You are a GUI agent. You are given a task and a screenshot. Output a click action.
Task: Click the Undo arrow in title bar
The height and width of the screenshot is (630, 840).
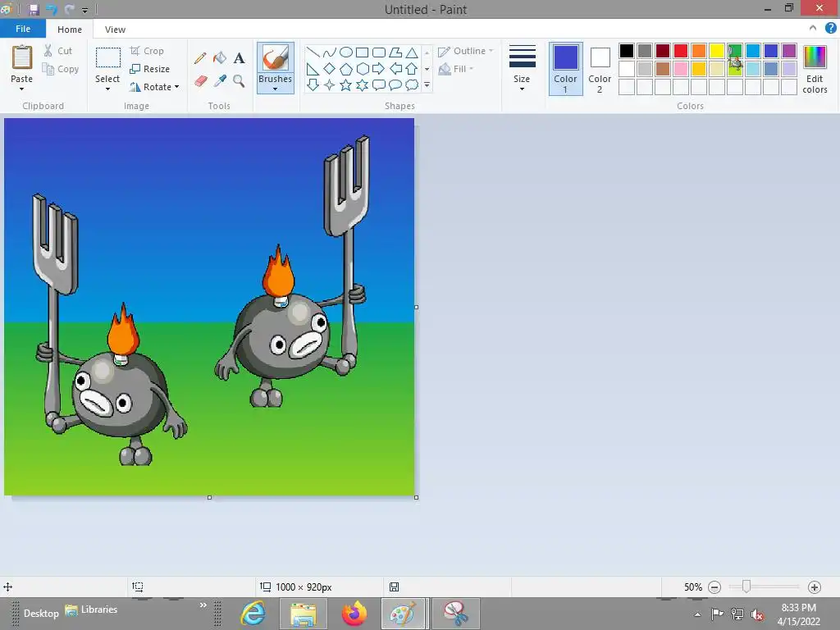pyautogui.click(x=52, y=9)
